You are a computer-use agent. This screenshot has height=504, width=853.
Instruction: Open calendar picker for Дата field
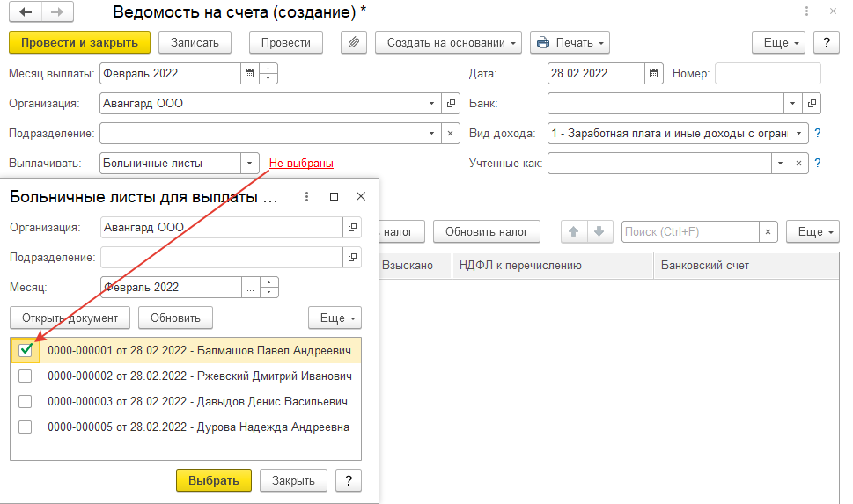pyautogui.click(x=653, y=73)
